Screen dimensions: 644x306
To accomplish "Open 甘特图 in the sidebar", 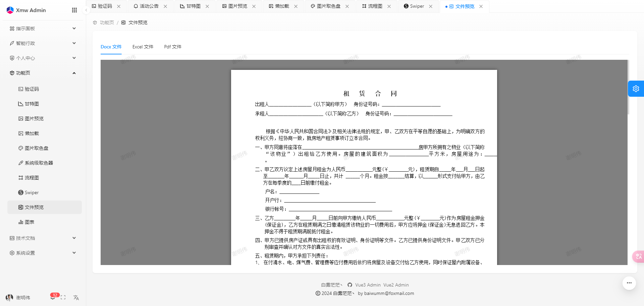I will [45, 104].
